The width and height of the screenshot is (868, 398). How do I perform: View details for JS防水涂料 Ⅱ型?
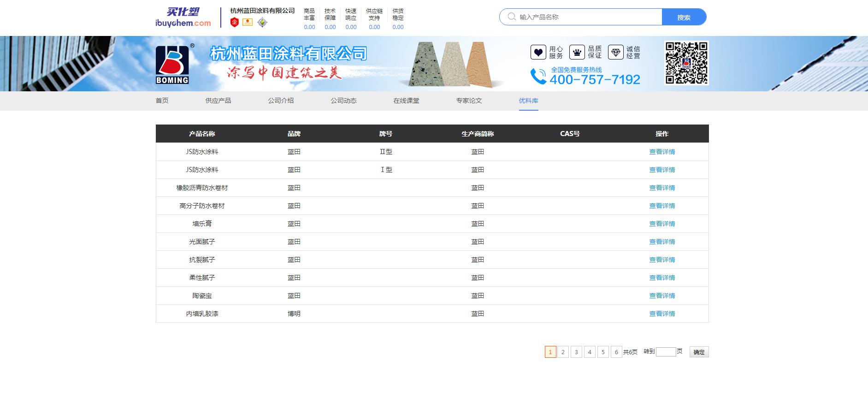click(662, 152)
